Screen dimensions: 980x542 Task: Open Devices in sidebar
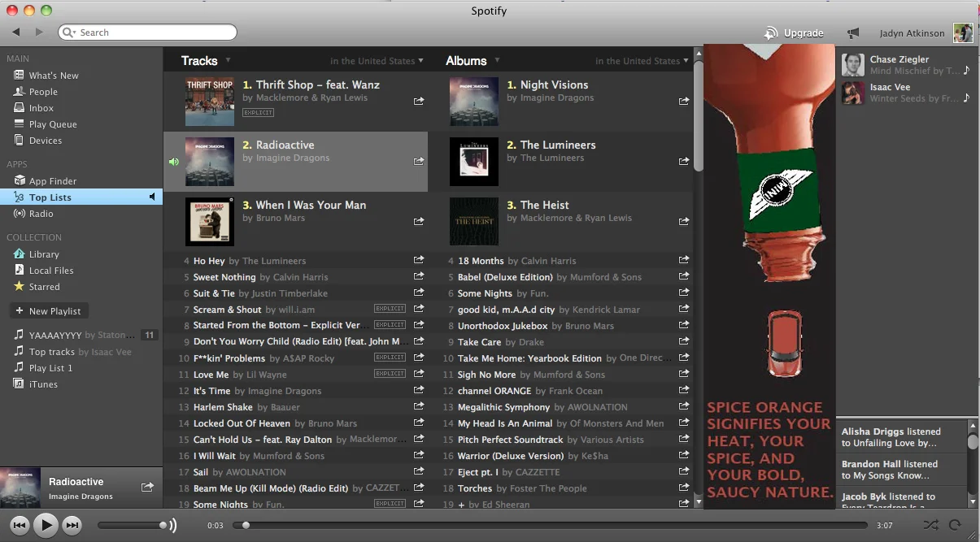[46, 141]
